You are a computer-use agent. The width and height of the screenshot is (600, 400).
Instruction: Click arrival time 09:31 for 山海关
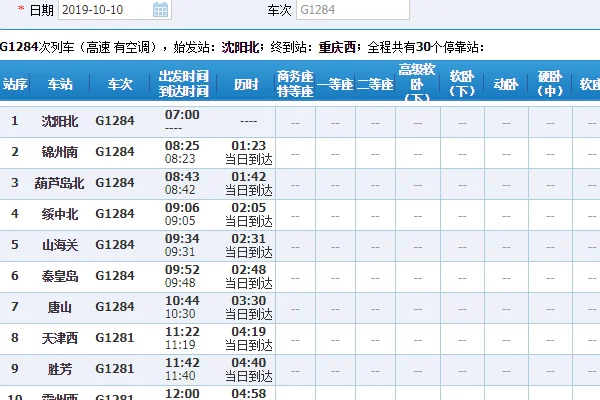(x=180, y=252)
